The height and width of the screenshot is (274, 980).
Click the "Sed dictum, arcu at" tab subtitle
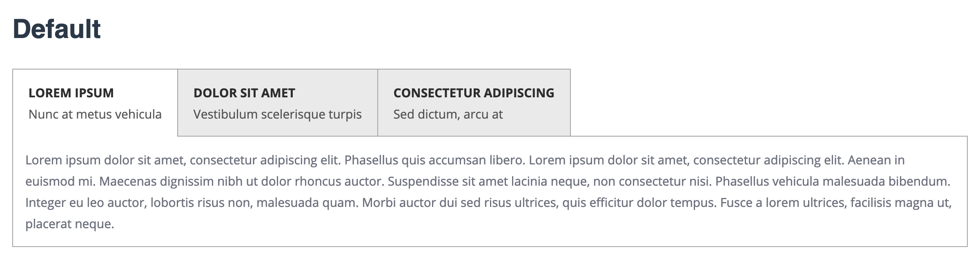coord(448,115)
